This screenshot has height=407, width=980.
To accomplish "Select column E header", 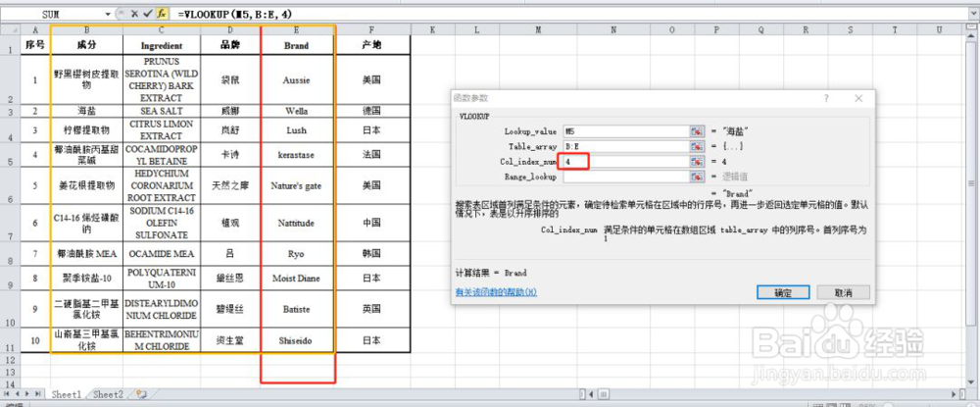I will coord(296,29).
